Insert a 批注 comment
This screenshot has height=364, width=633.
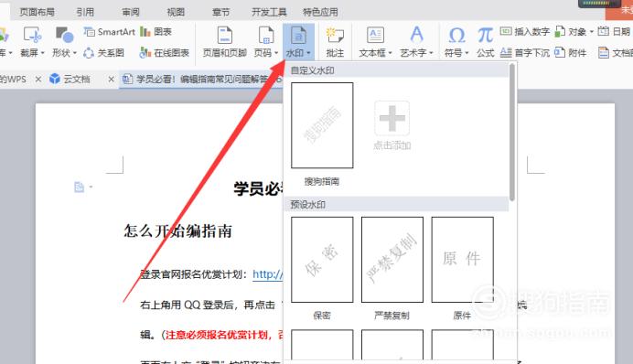[x=335, y=41]
